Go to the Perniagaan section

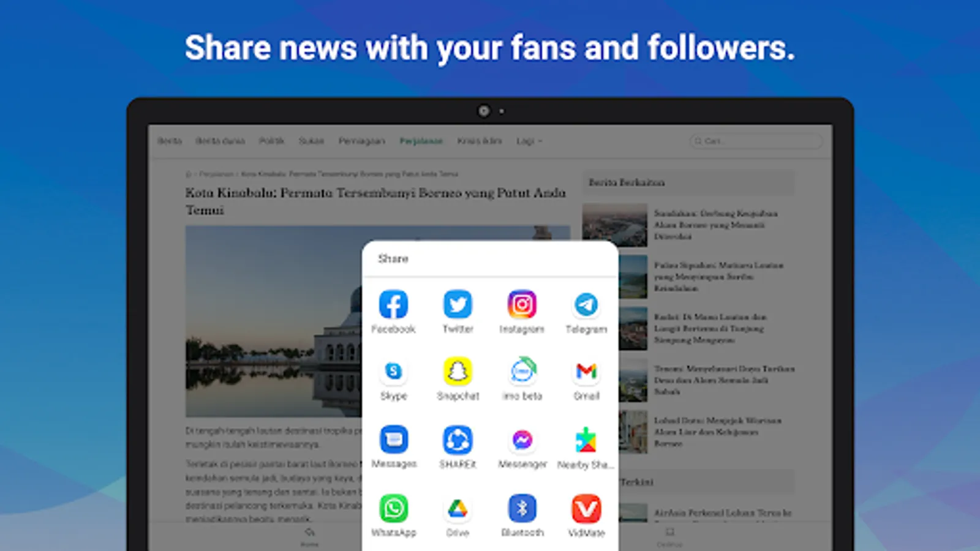point(361,141)
